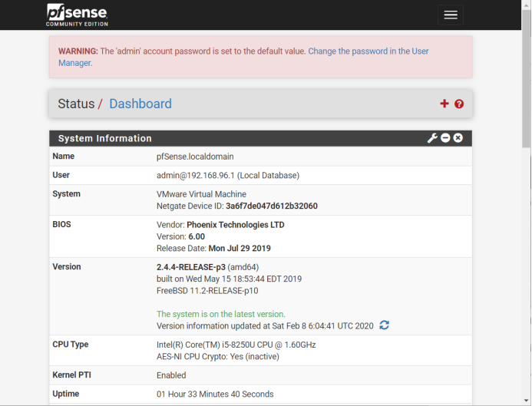Click CPU type Intel Core i5-8250U text

click(x=236, y=345)
